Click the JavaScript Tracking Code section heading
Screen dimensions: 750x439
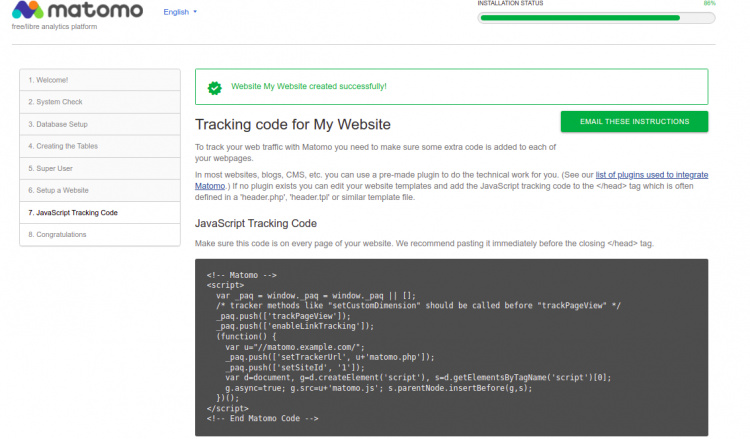pyautogui.click(x=255, y=223)
